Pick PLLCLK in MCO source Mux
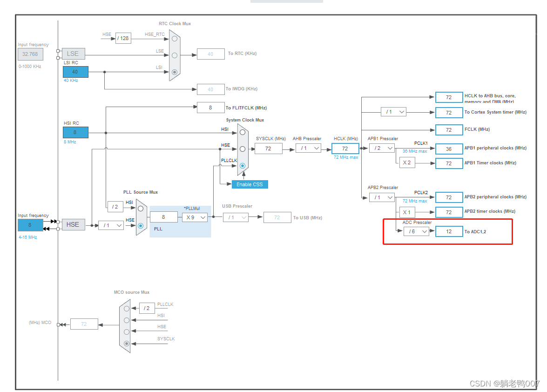 (x=127, y=309)
